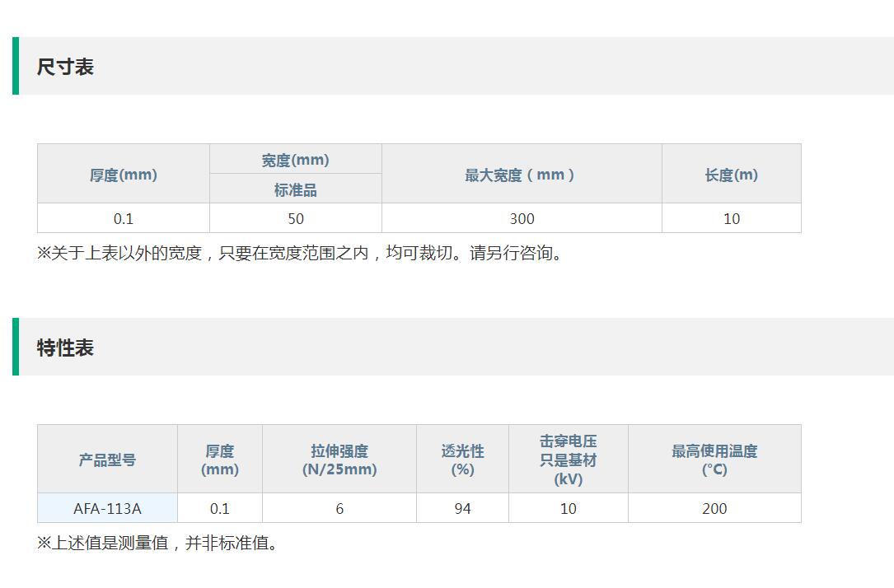Select the 10 kV breakdown voltage value
Image resolution: width=894 pixels, height=588 pixels.
tap(569, 508)
